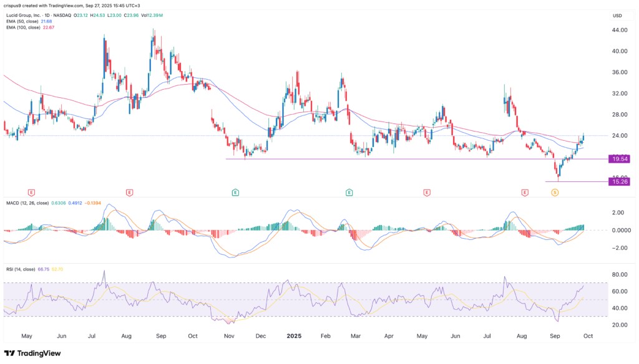Click the orange split marker in September 2025
Image resolution: width=639 pixels, height=364 pixels.
554,193
